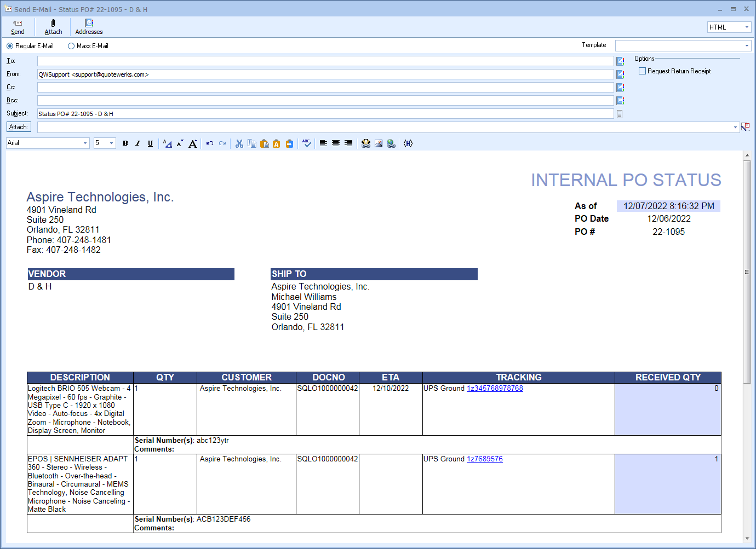Click the manage attachments icon beside Attach field
The height and width of the screenshot is (549, 756).
tap(745, 127)
